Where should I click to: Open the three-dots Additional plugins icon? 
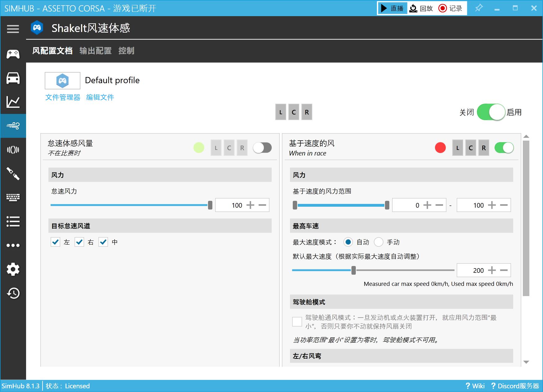coord(13,245)
